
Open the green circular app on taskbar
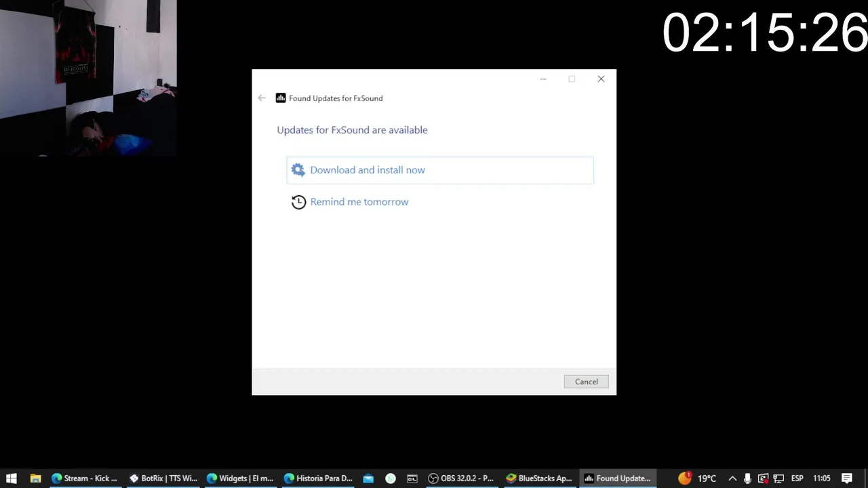(x=391, y=479)
